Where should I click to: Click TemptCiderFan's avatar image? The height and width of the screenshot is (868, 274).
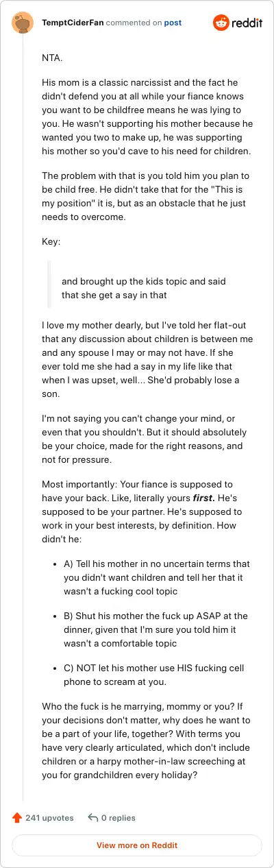point(23,23)
